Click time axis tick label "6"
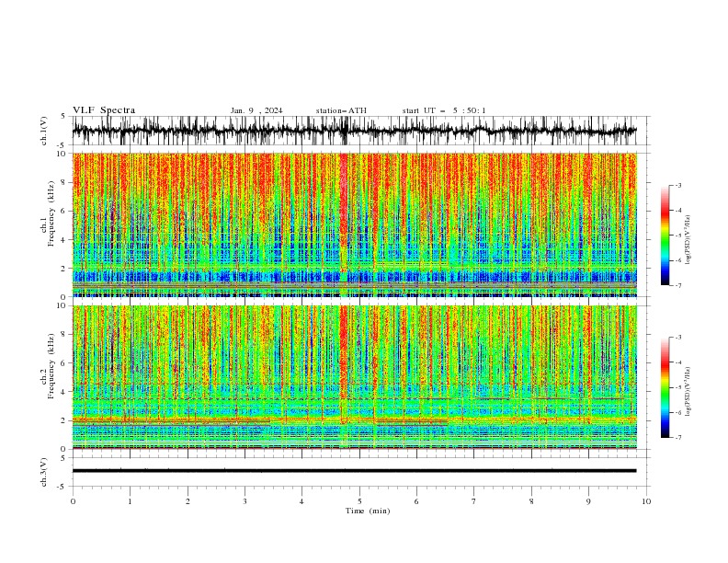Screen dimensions: 728x563 tap(416, 501)
